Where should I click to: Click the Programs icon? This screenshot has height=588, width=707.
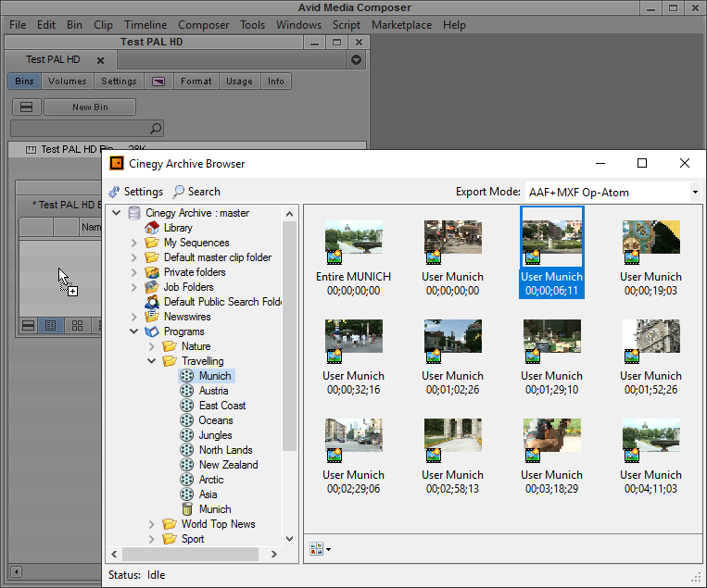[152, 332]
